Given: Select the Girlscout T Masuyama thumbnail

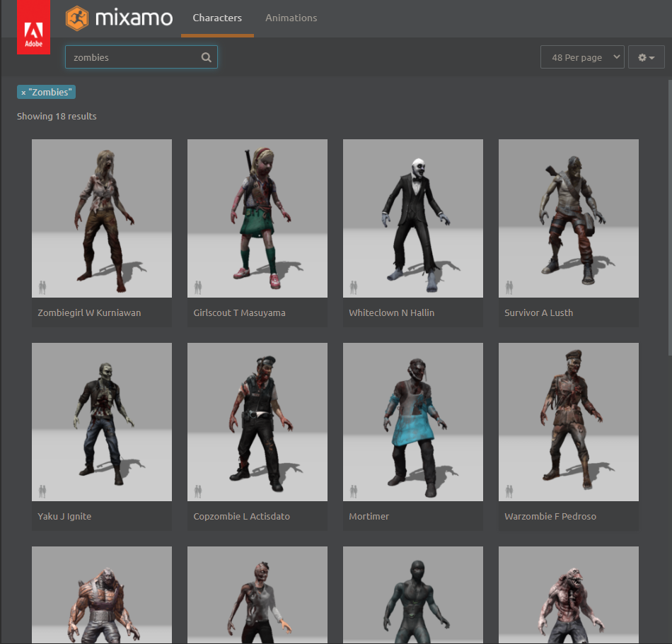Looking at the screenshot, I should coord(257,218).
